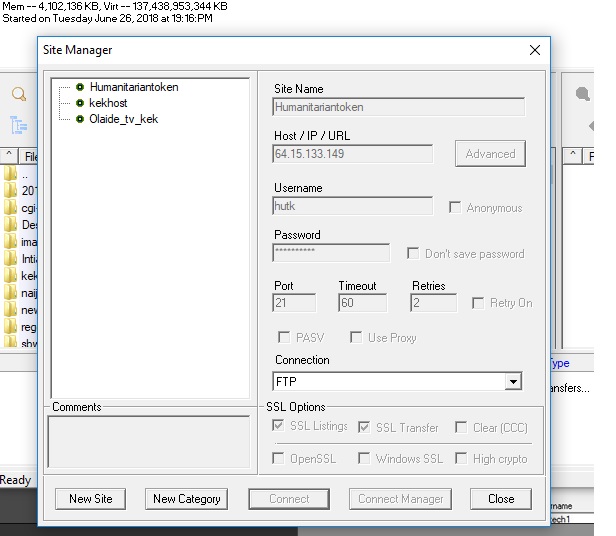
Task: Select Olaide_tv_kek in the site tree
Action: (123, 119)
